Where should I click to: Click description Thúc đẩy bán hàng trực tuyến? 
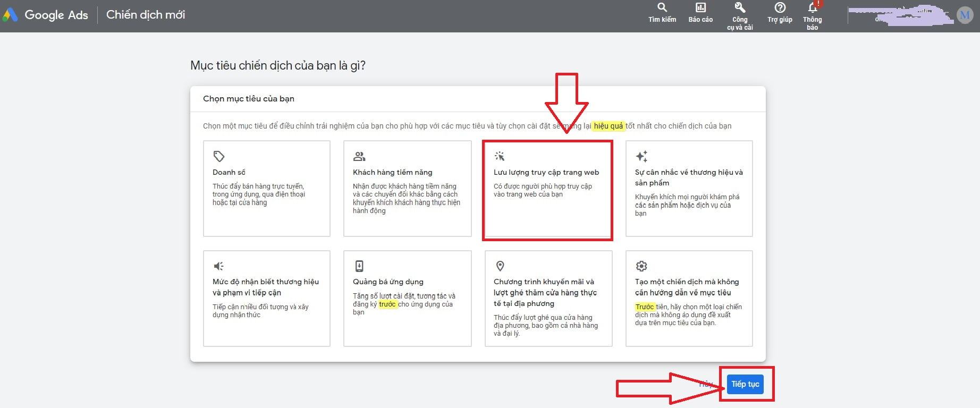tap(259, 194)
